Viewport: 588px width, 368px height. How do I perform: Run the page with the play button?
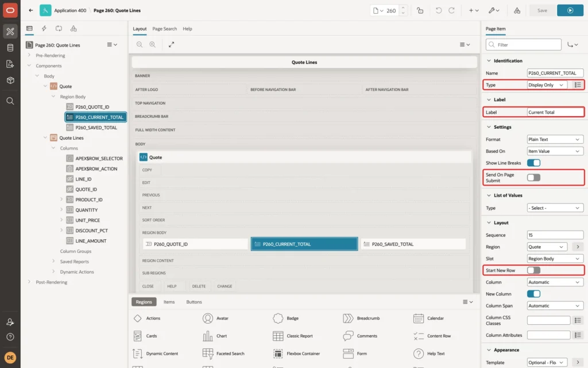tap(570, 10)
